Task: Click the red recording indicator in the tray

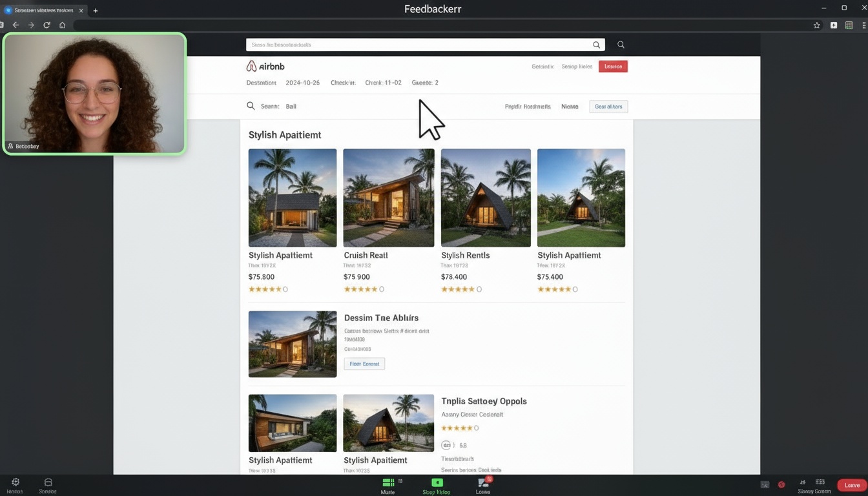Action: point(781,484)
